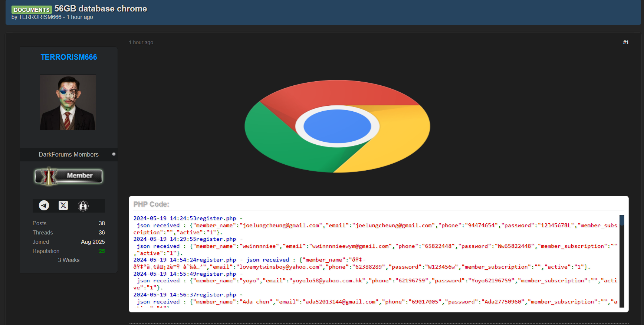The height and width of the screenshot is (325, 644).
Task: Click the X (Twitter) profile icon
Action: [x=63, y=206]
